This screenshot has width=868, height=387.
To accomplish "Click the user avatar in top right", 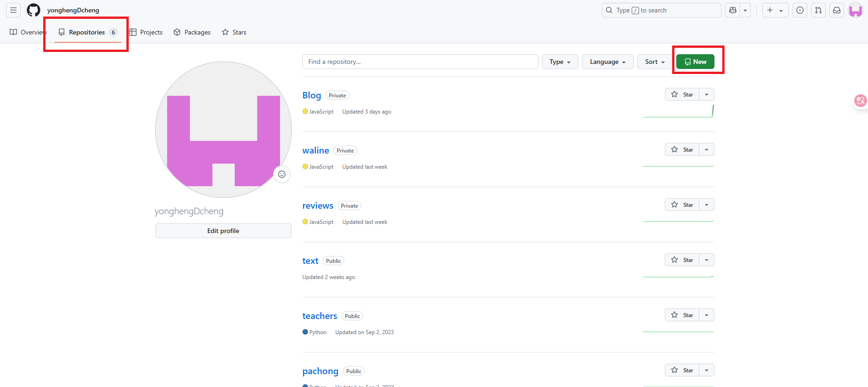I will click(x=855, y=10).
